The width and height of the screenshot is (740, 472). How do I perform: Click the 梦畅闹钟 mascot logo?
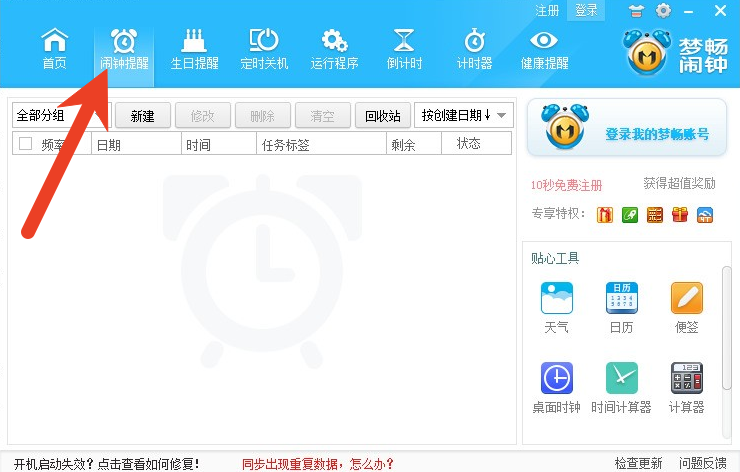click(647, 52)
